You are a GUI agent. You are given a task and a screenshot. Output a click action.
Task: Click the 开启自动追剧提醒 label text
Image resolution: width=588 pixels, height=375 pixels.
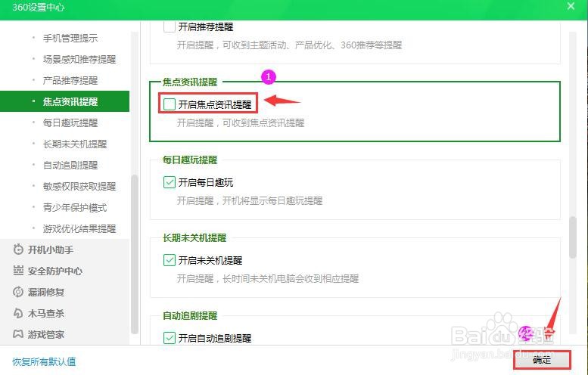pyautogui.click(x=214, y=338)
